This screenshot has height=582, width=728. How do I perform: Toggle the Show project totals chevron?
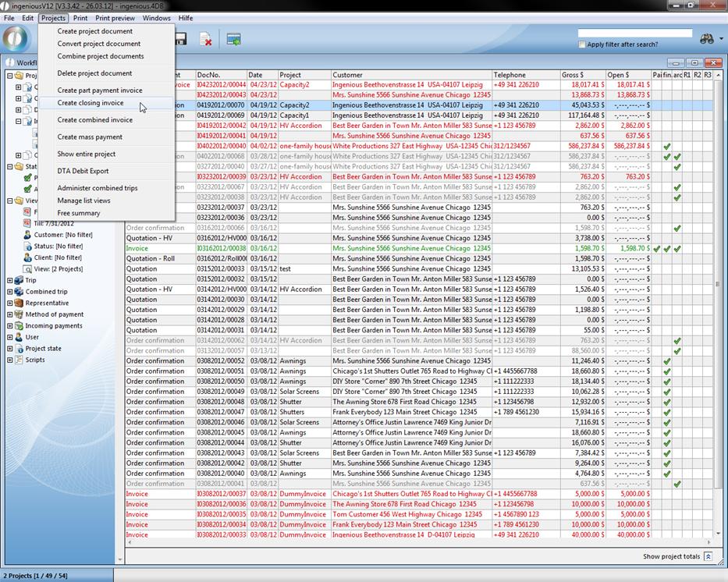708,556
